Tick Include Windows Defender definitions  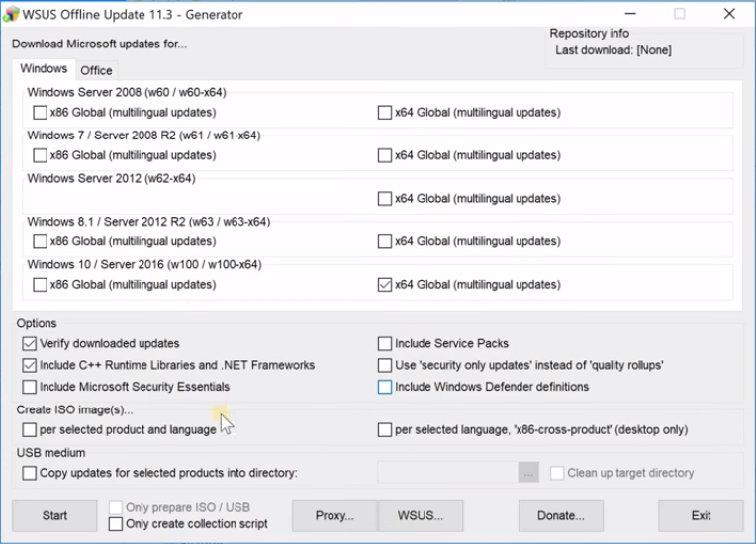[x=385, y=387]
